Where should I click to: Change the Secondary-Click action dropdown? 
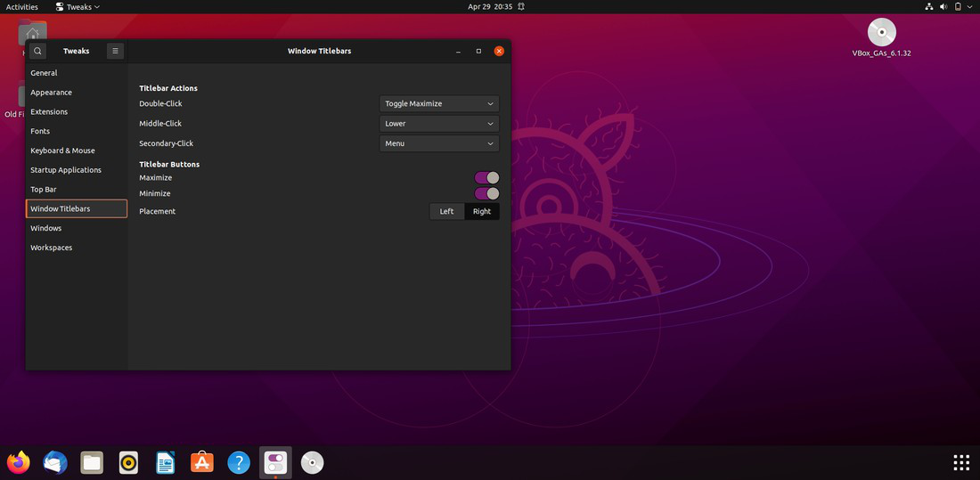439,143
